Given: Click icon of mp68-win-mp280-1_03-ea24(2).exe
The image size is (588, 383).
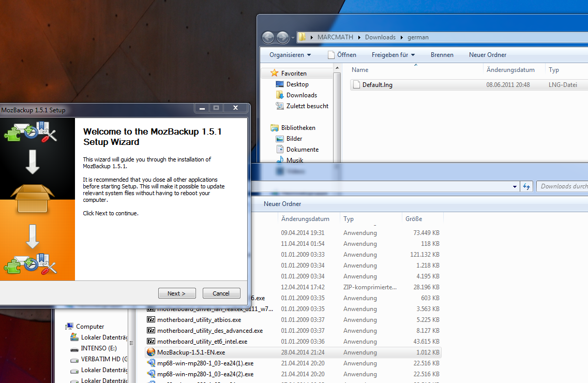Looking at the screenshot, I should 151,374.
